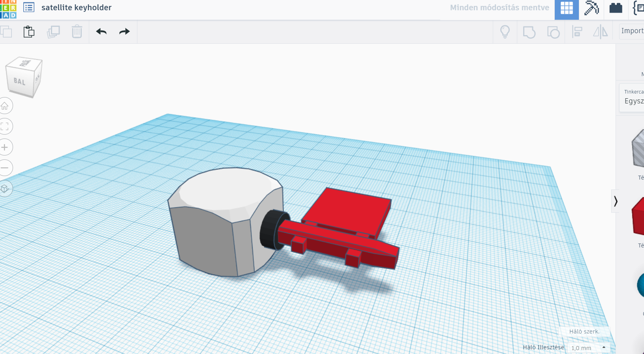This screenshot has width=644, height=354.
Task: Open the Bricks mode
Action: tap(616, 8)
